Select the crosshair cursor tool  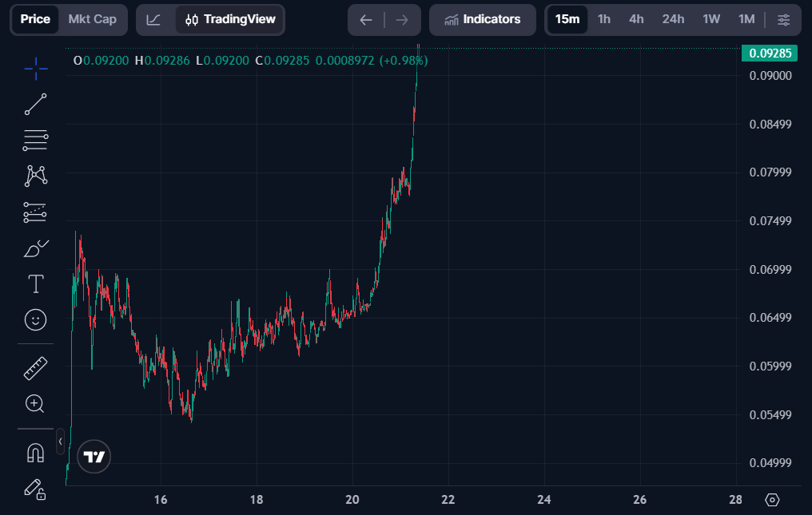tap(36, 69)
